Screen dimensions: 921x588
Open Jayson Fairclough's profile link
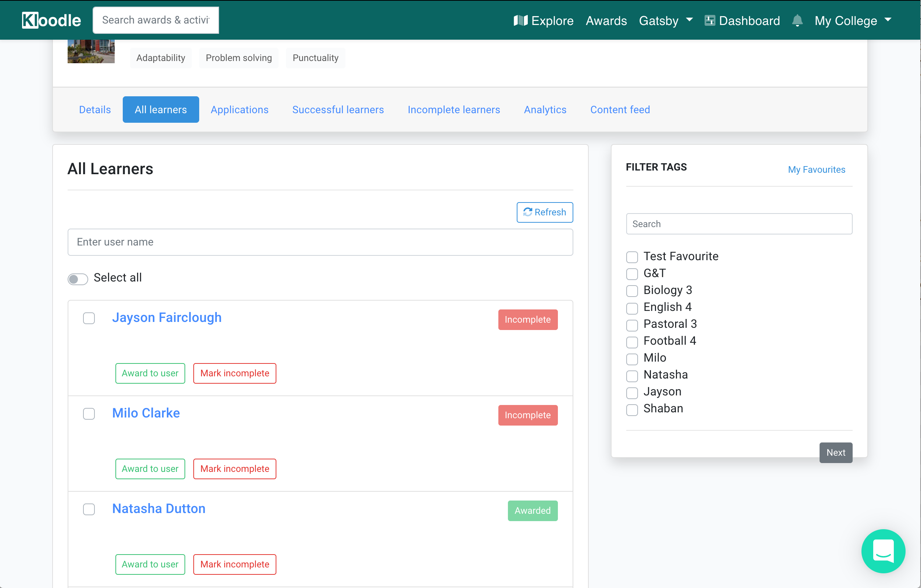[x=167, y=317]
